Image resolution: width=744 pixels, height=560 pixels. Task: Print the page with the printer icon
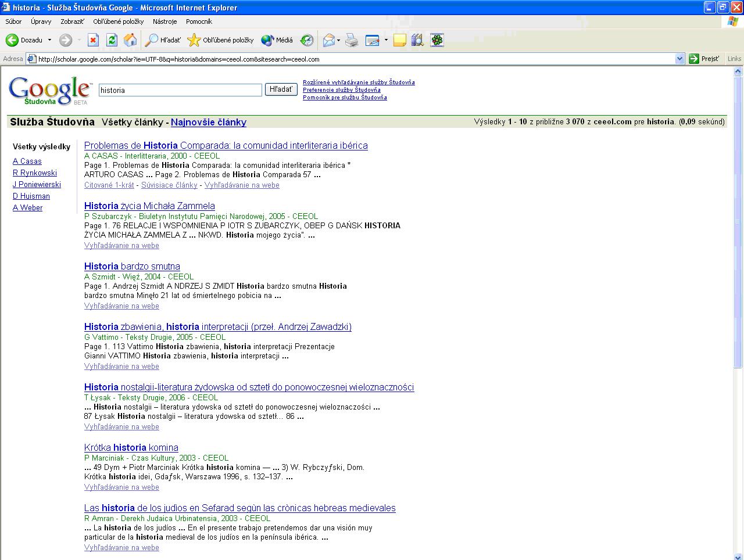pos(352,40)
